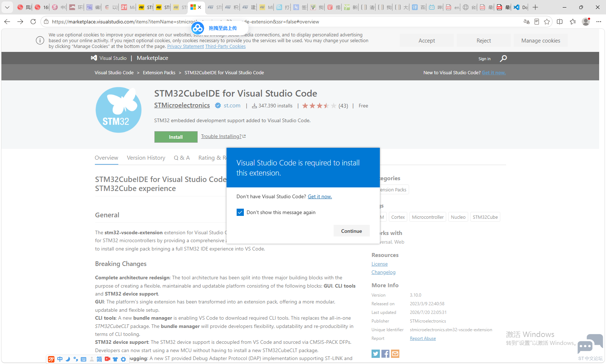Viewport: 606px width, 364px height.
Task: Open the Changelog resource link
Action: coord(383,272)
